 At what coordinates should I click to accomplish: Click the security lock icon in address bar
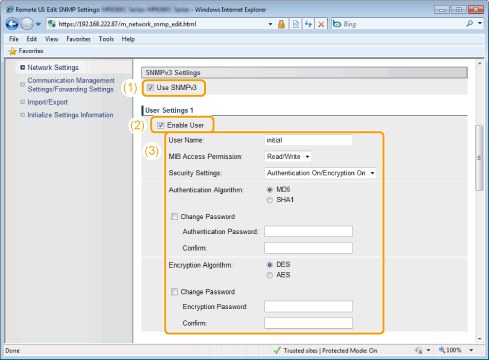tap(281, 24)
